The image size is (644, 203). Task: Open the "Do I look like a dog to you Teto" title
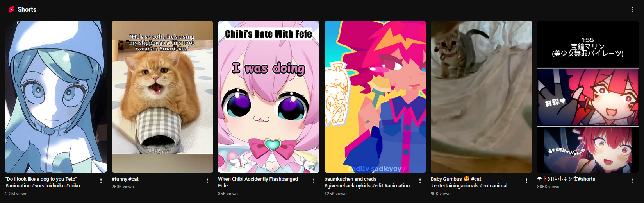[x=45, y=182]
